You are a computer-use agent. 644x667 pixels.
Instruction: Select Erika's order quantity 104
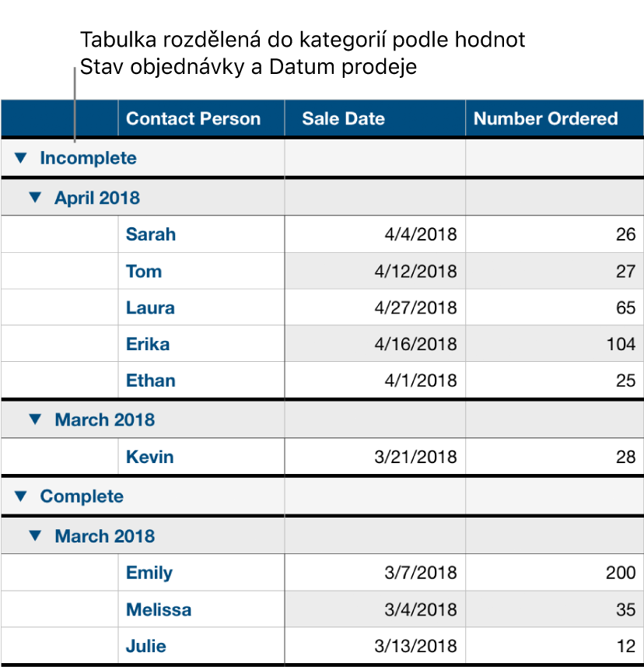click(x=554, y=343)
